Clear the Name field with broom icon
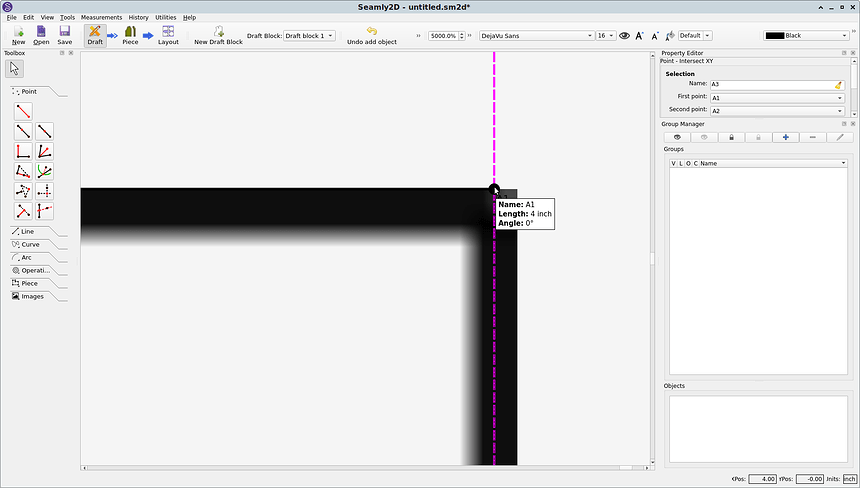860x488 pixels. click(x=838, y=84)
